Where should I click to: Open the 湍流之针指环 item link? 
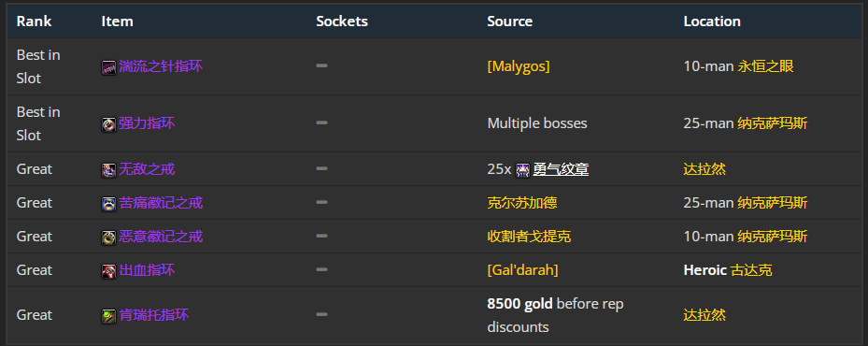point(161,66)
